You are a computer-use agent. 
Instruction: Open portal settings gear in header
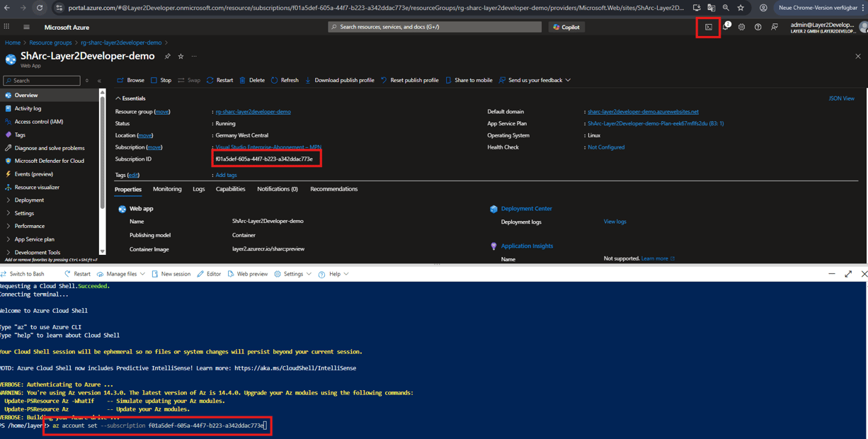click(x=741, y=27)
